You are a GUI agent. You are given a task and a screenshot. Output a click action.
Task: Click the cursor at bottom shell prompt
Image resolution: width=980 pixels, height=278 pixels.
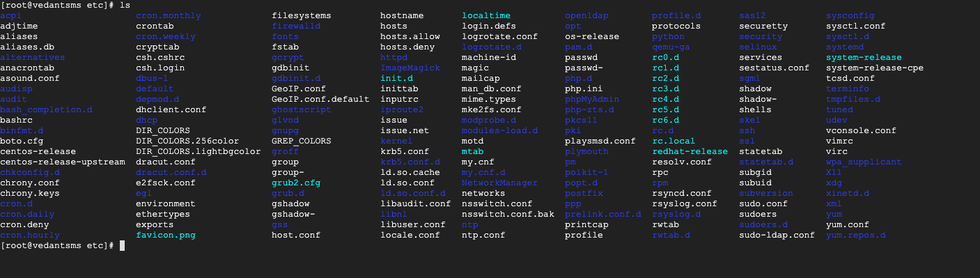pyautogui.click(x=123, y=246)
